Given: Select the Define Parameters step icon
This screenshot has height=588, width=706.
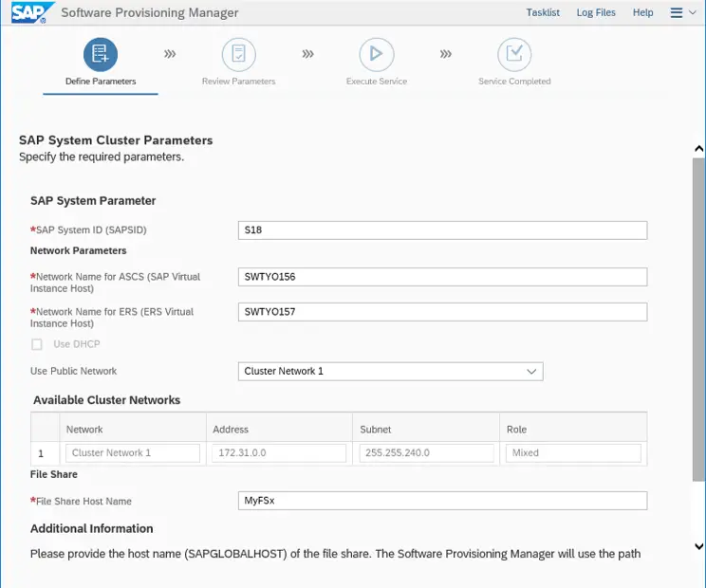Looking at the screenshot, I should click(101, 54).
